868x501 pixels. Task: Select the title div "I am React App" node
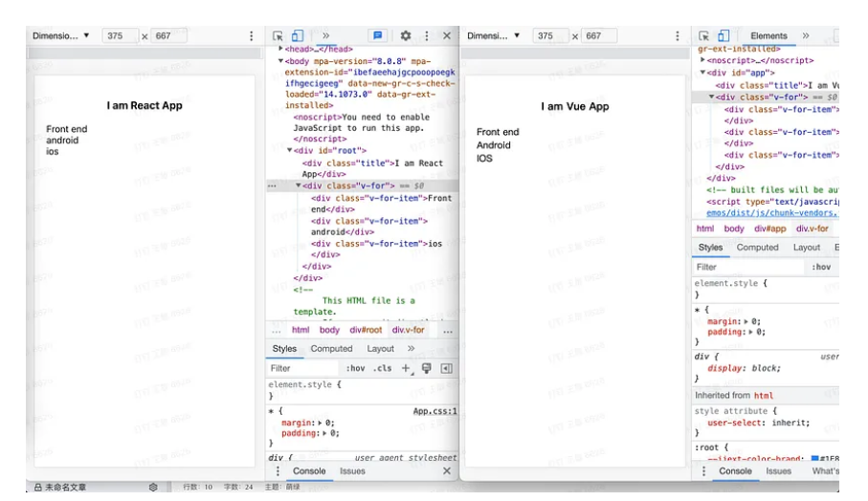pos(372,168)
